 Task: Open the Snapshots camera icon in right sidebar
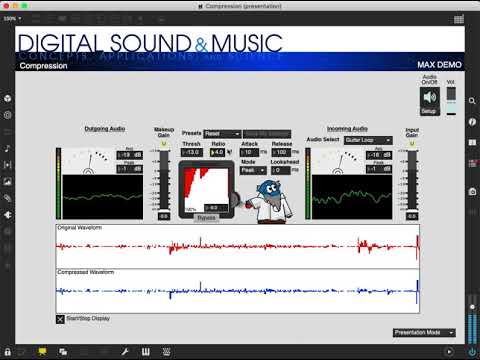coord(472,192)
